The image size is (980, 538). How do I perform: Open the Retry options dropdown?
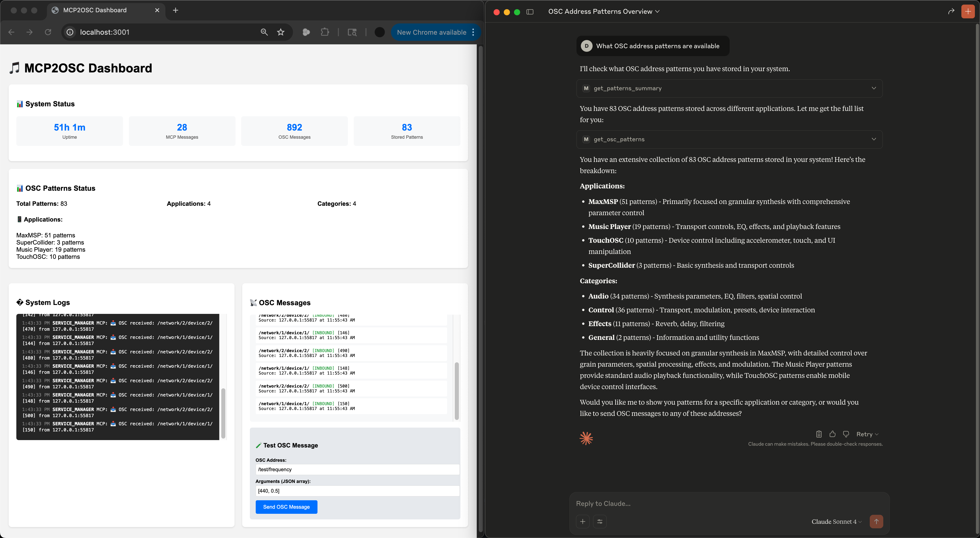(867, 434)
